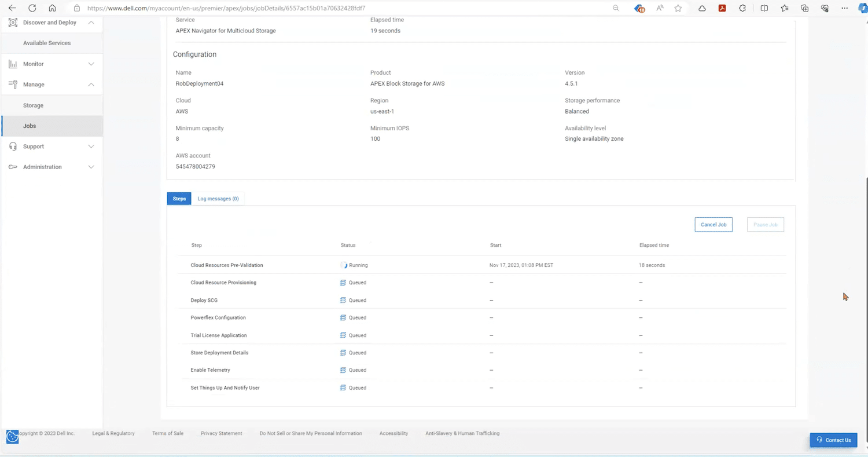Switch to the Log messages (0) tab

coord(218,199)
